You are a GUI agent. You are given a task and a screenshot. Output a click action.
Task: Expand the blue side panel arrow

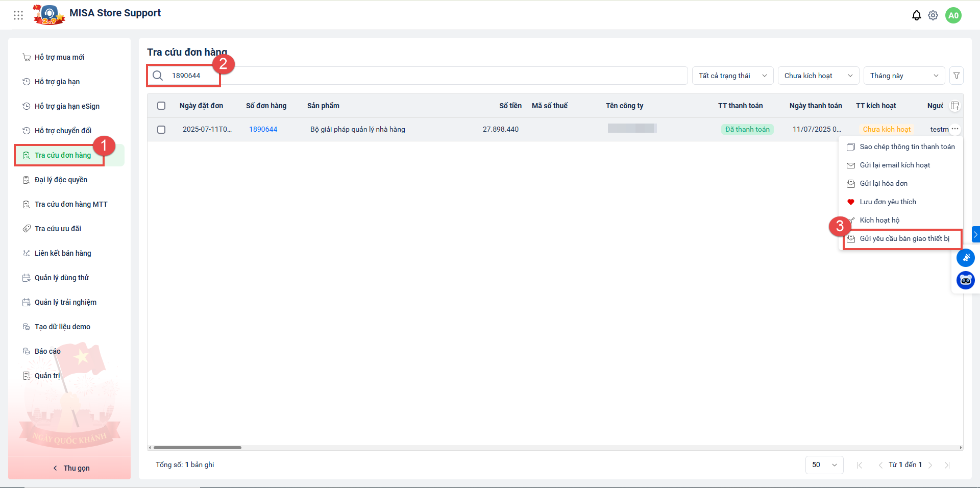tap(975, 235)
